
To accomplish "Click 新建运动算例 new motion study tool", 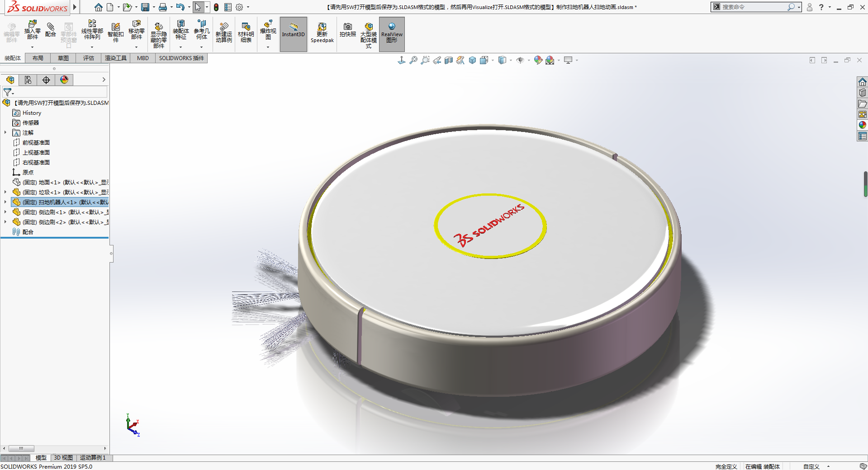I will coord(224,33).
